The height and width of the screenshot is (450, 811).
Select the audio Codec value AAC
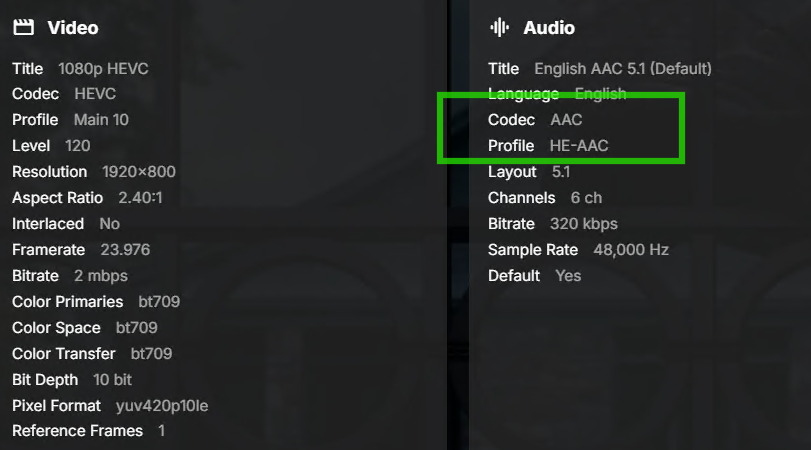566,120
